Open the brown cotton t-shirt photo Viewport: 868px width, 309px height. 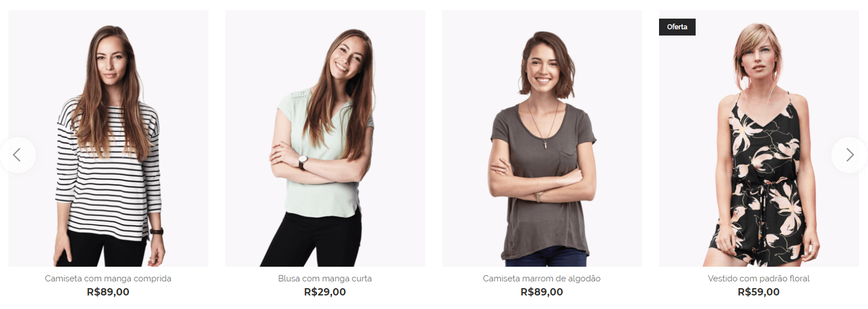click(542, 138)
